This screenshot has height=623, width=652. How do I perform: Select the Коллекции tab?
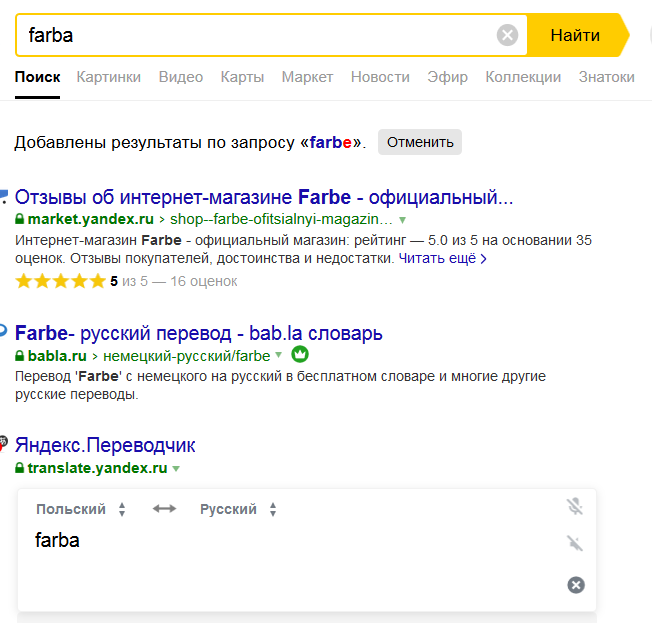pyautogui.click(x=523, y=77)
